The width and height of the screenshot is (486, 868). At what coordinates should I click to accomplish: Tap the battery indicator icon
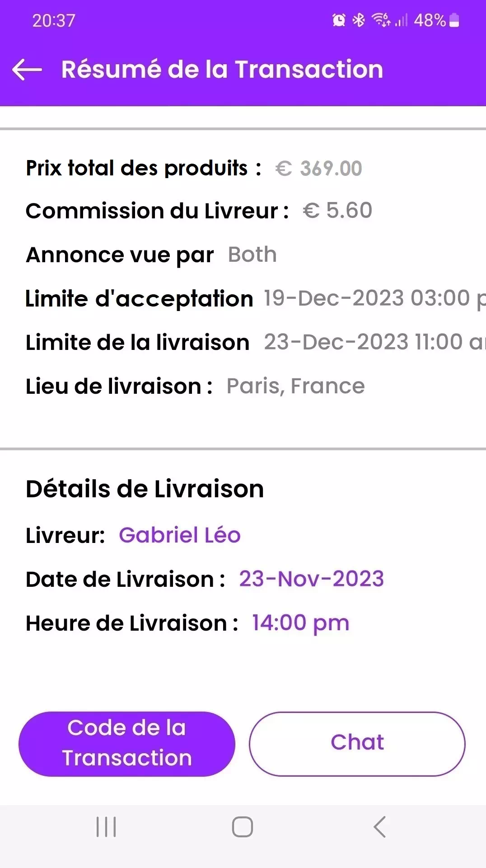pos(455,20)
